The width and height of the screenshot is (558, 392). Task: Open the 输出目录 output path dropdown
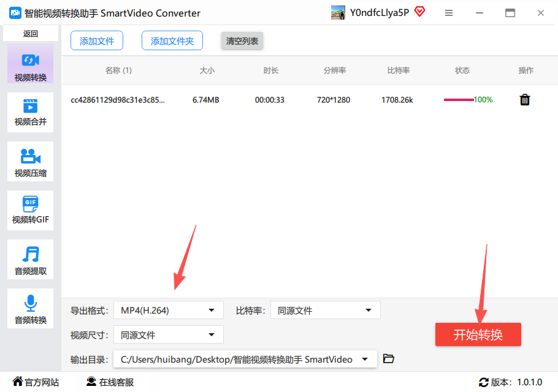coord(245,360)
